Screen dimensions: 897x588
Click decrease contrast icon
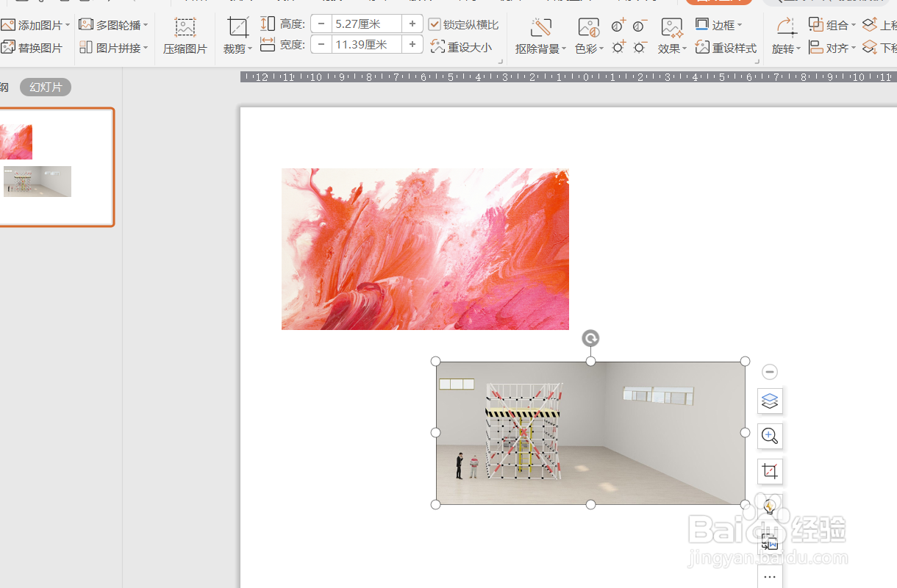[x=640, y=25]
